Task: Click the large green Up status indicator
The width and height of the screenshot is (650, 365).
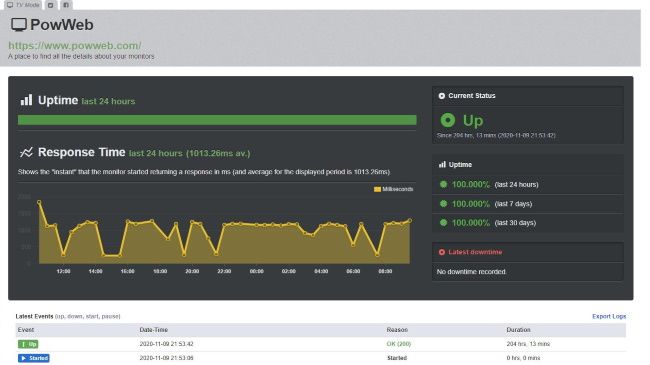Action: pyautogui.click(x=448, y=120)
